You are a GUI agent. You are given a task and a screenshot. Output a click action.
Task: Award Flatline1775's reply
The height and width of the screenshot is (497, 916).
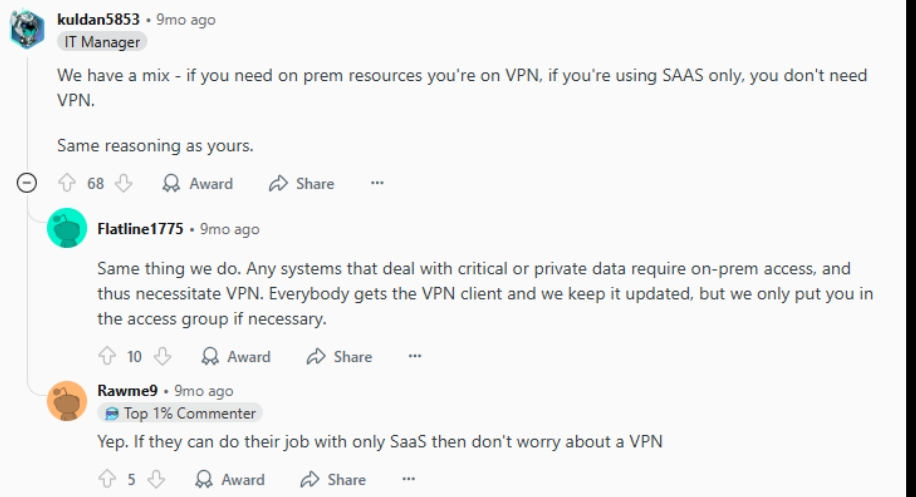(236, 356)
